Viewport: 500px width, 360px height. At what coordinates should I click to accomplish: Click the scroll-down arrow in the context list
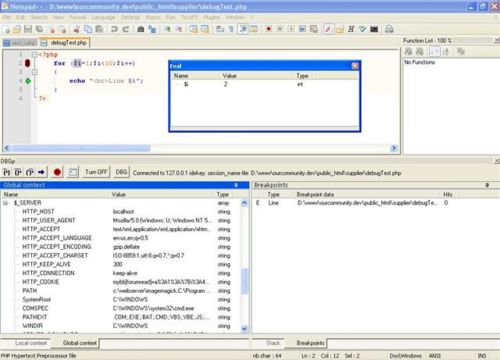tap(244, 329)
